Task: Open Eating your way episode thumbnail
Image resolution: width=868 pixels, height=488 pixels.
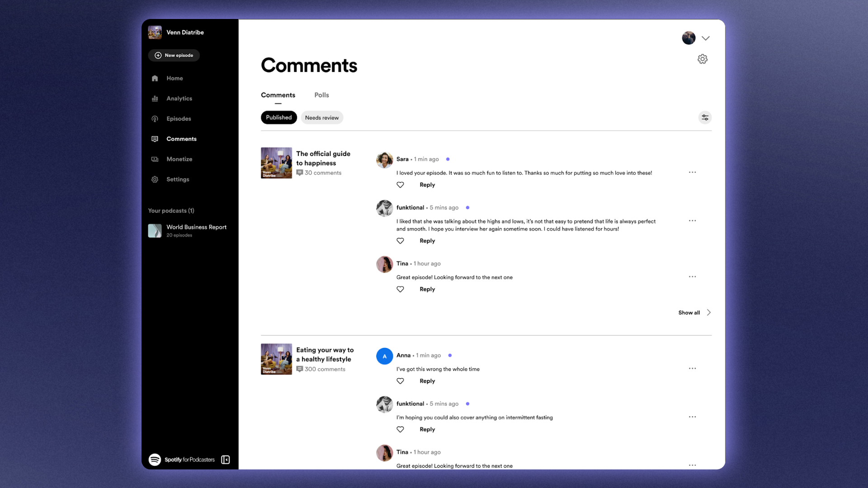Action: coord(276,359)
